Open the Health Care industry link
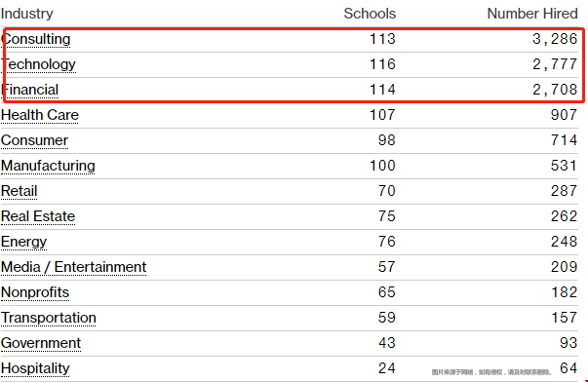The image size is (588, 382). click(40, 115)
